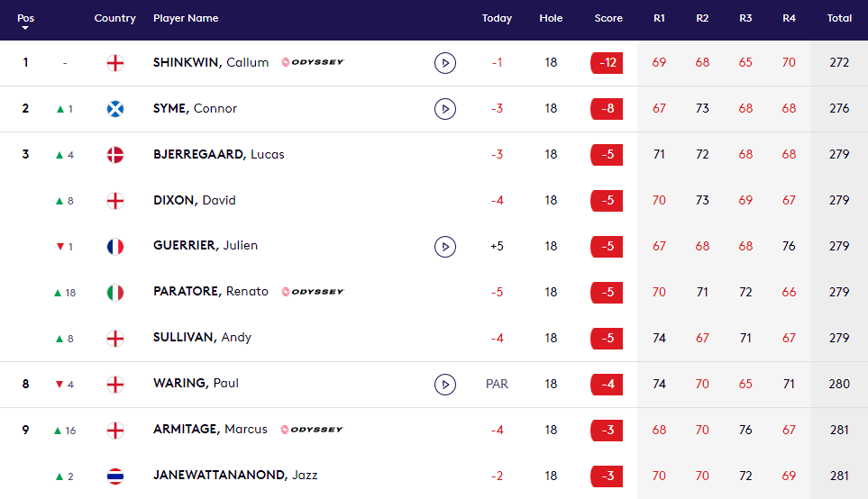This screenshot has width=868, height=499.
Task: Click the R3 column header
Action: coord(745,18)
